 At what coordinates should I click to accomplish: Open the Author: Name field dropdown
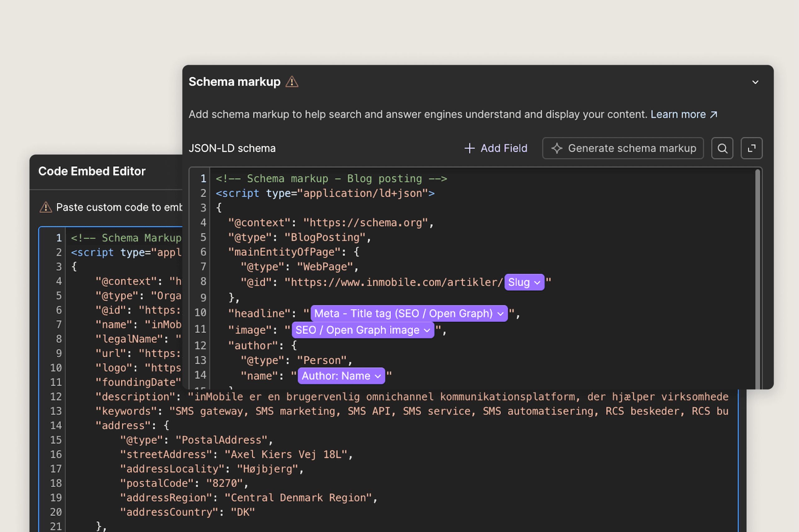click(x=341, y=376)
